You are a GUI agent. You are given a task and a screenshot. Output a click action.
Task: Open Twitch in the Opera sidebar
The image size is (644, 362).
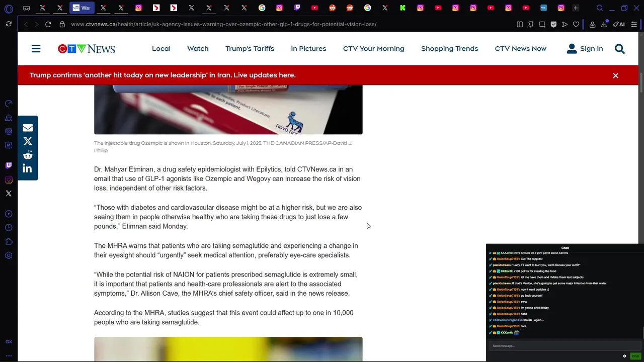tap(9, 165)
